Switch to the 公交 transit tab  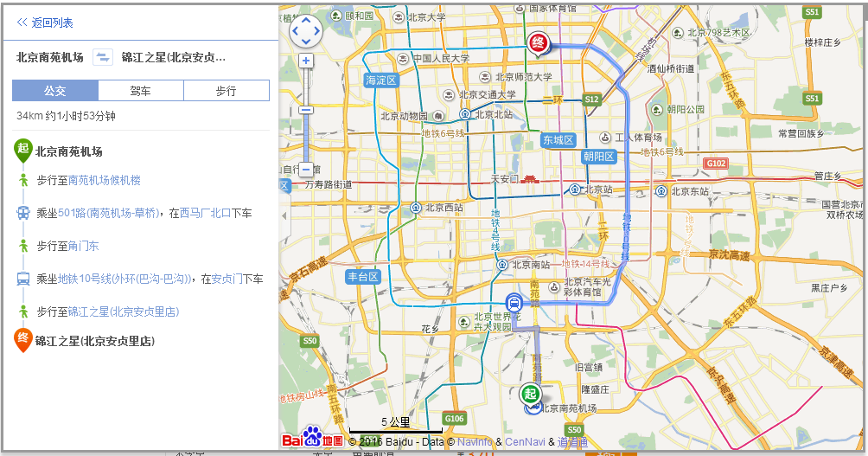(x=55, y=91)
